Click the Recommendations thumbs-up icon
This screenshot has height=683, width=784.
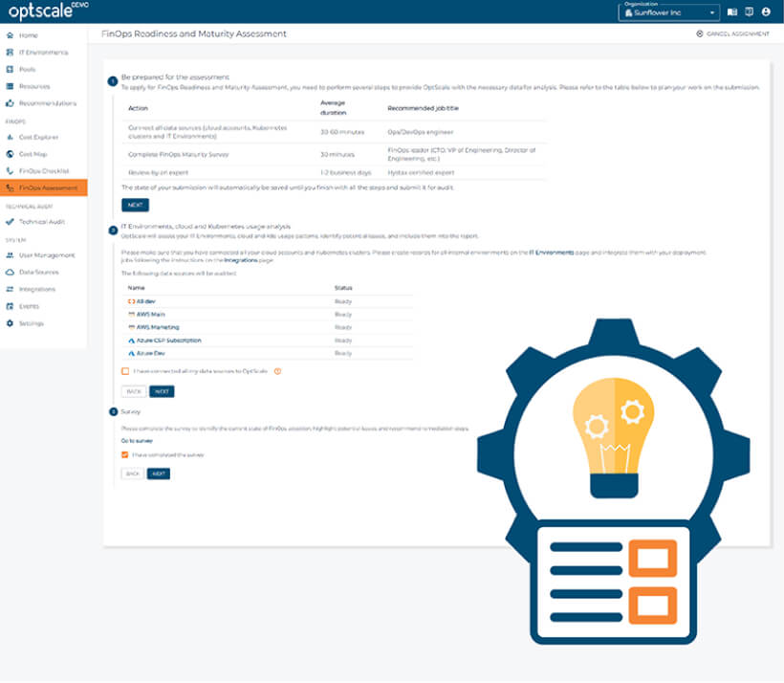pyautogui.click(x=10, y=103)
